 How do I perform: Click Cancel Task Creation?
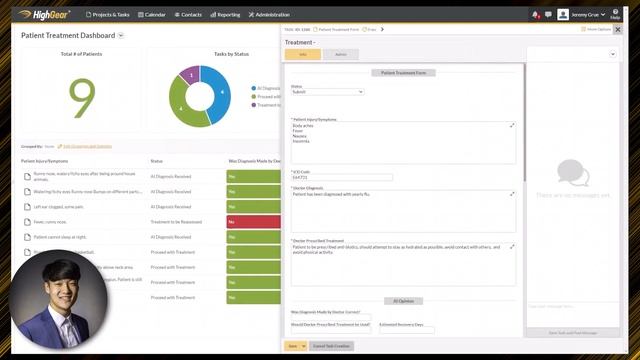(x=331, y=346)
